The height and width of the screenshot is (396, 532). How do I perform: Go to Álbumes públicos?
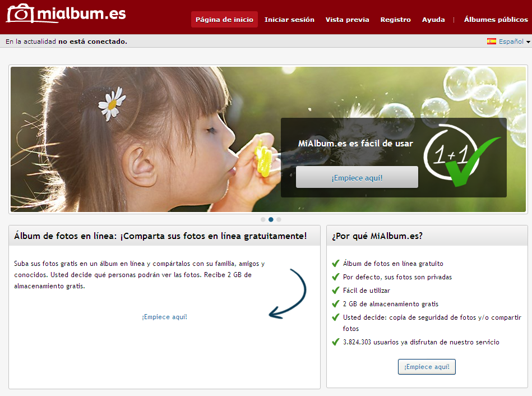(496, 20)
